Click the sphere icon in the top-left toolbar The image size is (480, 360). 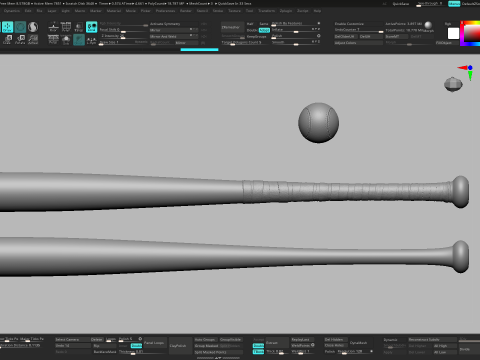(33, 27)
